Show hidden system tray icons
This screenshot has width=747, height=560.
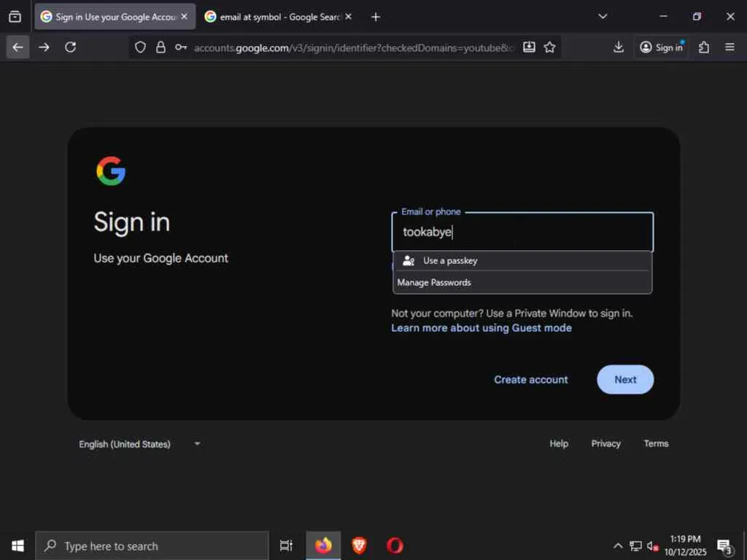618,545
